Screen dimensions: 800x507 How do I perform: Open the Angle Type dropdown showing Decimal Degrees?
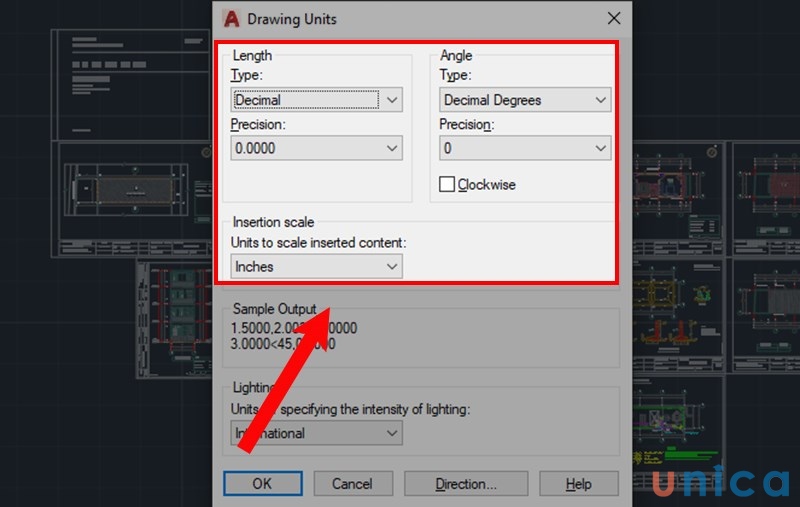(x=525, y=100)
